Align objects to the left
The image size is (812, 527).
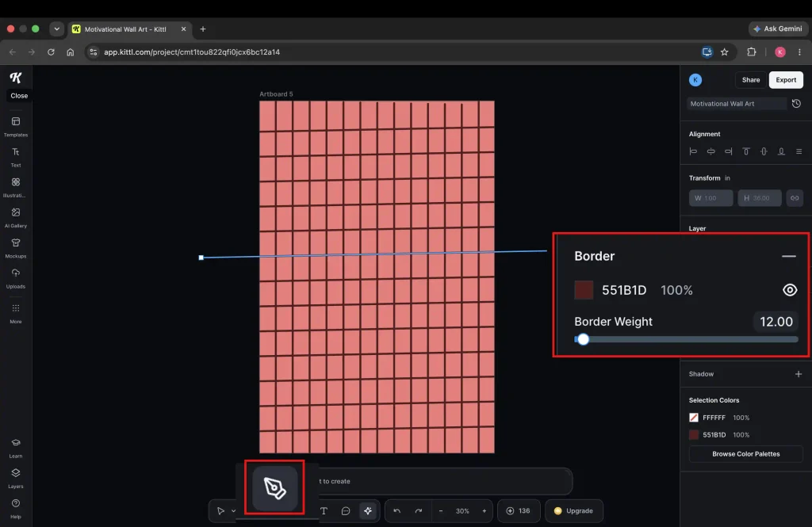pyautogui.click(x=693, y=151)
